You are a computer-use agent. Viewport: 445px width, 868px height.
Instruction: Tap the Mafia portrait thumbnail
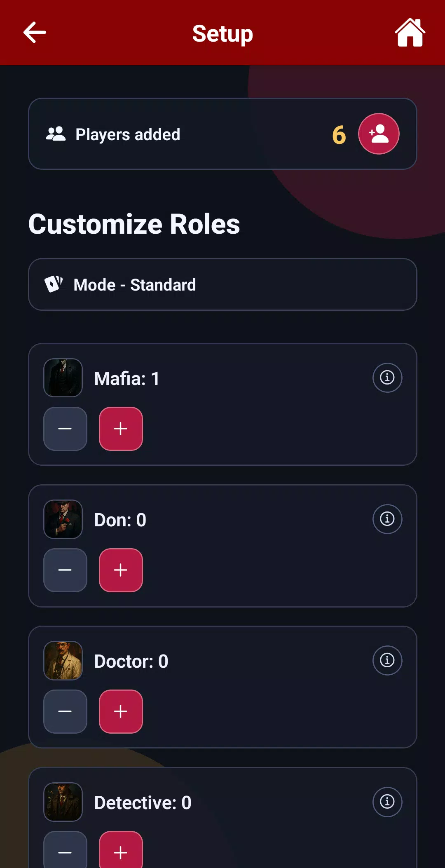[x=63, y=378]
